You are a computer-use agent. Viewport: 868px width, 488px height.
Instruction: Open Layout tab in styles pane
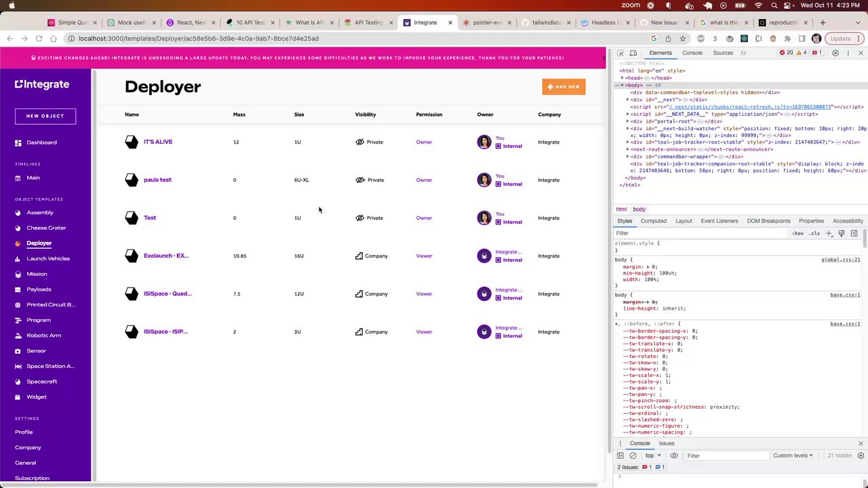(684, 221)
